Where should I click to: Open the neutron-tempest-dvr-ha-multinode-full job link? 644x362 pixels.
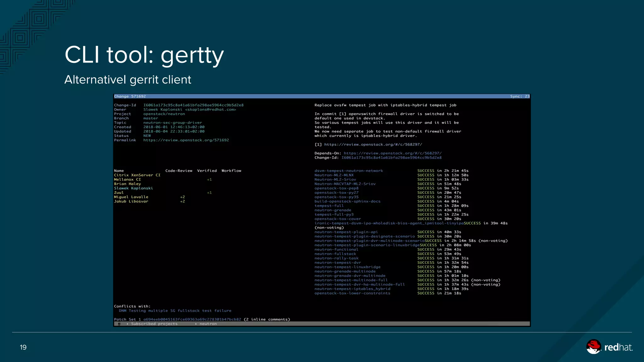pyautogui.click(x=360, y=285)
